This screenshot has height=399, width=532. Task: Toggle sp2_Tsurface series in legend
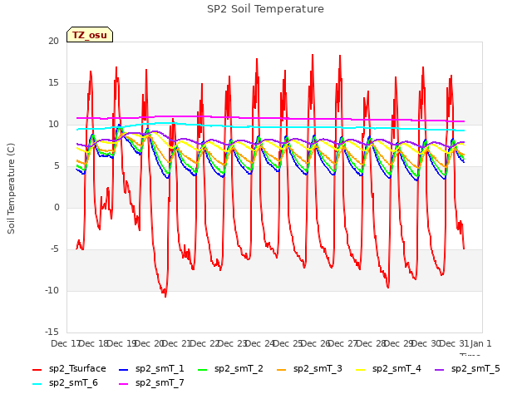[69, 369]
